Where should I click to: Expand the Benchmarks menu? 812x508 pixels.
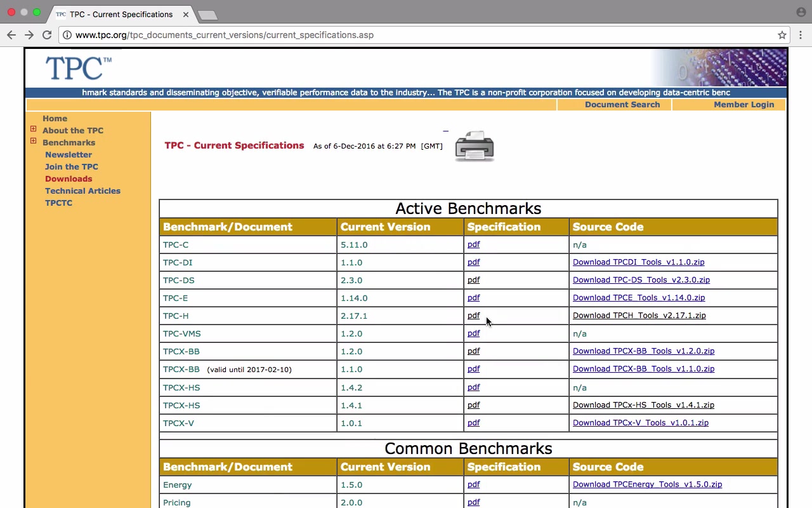point(33,141)
